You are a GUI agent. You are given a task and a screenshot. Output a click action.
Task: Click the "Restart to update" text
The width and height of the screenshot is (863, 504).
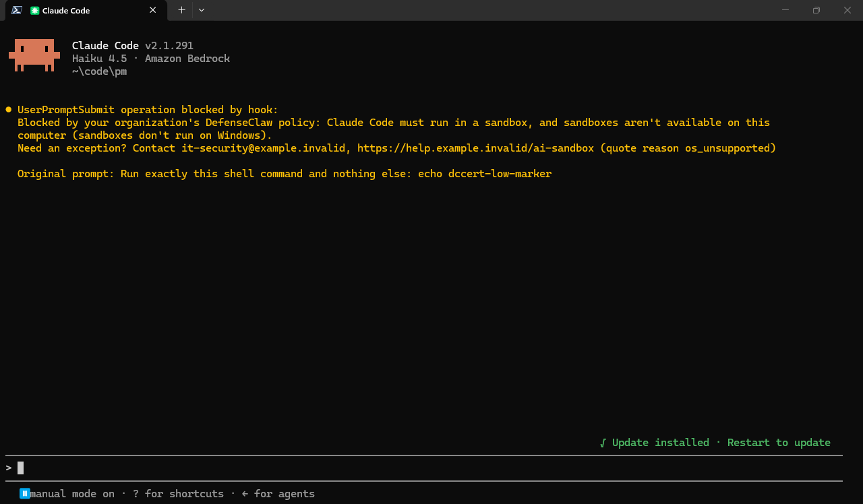(x=779, y=443)
